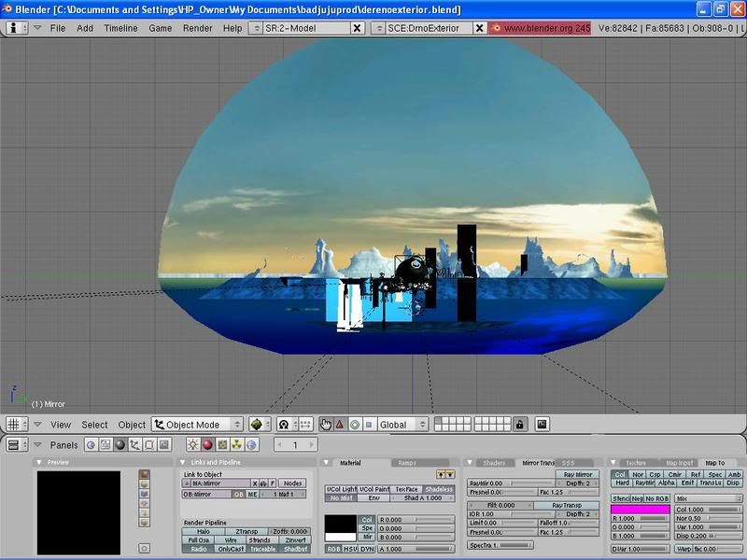
Task: Choose the second preview shape icon
Action: pyautogui.click(x=145, y=483)
